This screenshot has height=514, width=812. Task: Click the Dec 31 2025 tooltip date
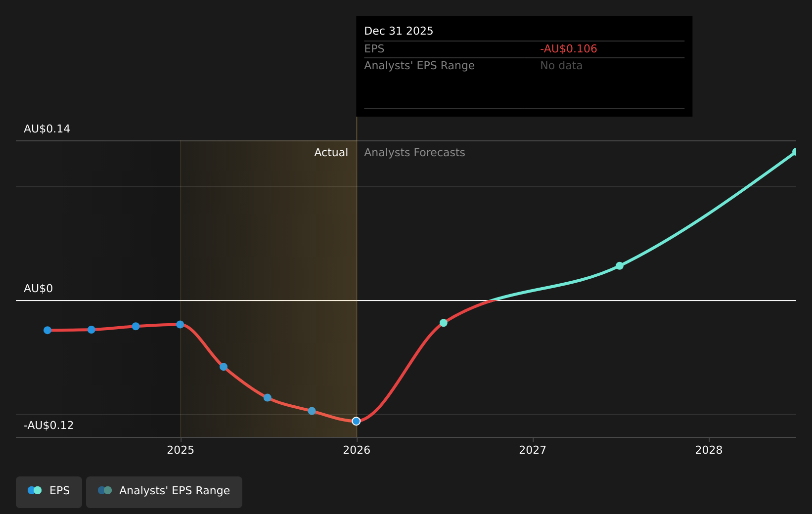pyautogui.click(x=399, y=31)
